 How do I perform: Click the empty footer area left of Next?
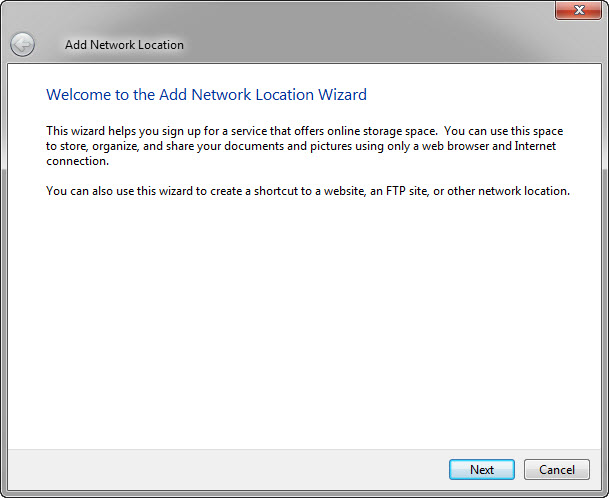click(220, 469)
